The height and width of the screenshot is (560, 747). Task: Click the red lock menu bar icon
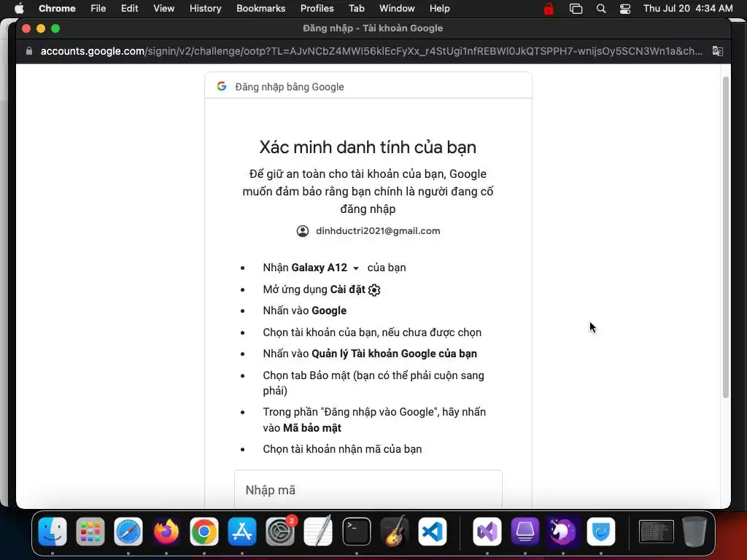point(549,8)
